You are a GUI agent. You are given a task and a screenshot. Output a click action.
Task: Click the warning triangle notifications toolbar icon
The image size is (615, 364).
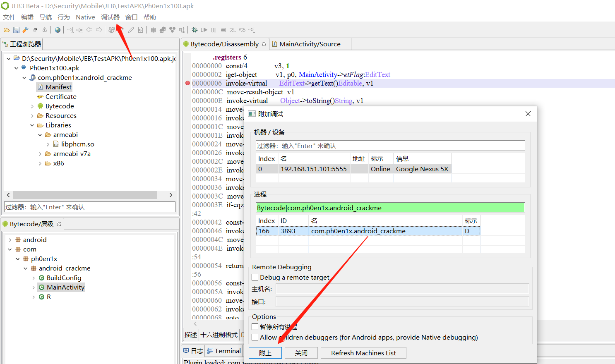pyautogui.click(x=45, y=30)
